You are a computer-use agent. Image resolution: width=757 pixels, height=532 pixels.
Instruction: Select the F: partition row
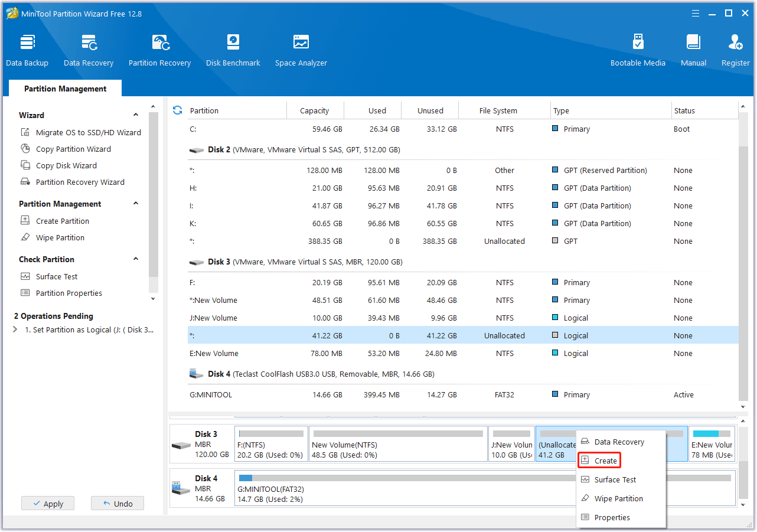click(463, 283)
